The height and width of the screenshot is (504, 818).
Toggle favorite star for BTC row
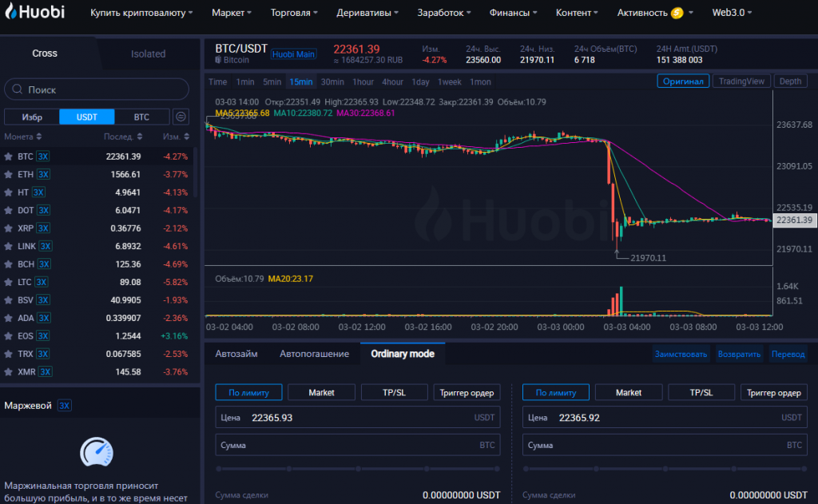tap(8, 157)
